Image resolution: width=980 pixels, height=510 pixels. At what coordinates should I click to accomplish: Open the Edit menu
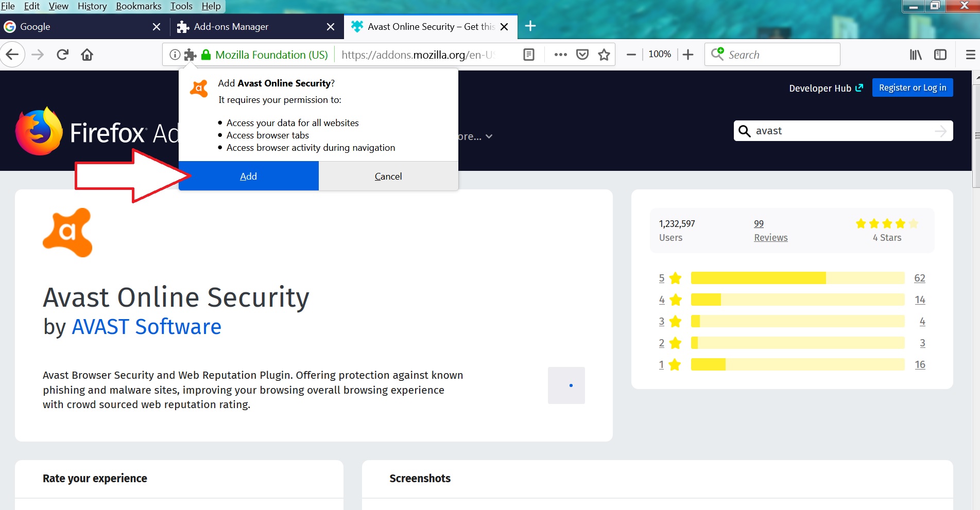[32, 6]
